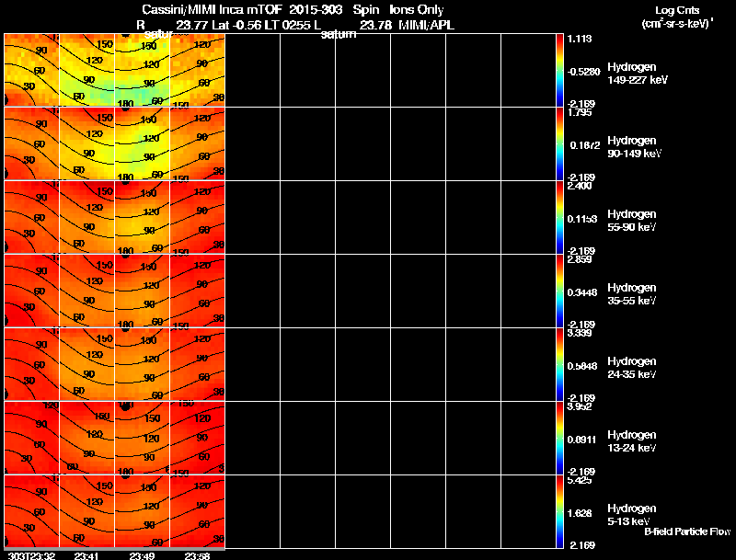This screenshot has height=560, width=736.
Task: Click the 55-90 keV color scale bar
Action: click(559, 217)
